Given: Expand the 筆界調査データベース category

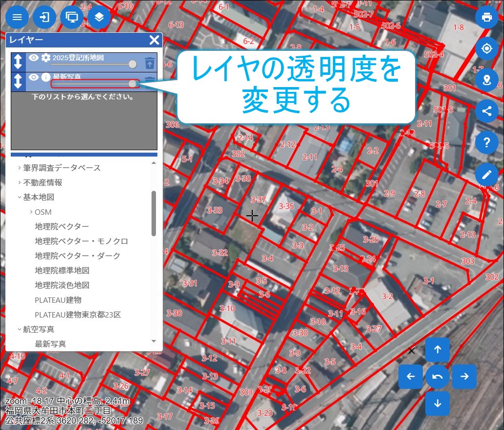Looking at the screenshot, I should pyautogui.click(x=20, y=168).
